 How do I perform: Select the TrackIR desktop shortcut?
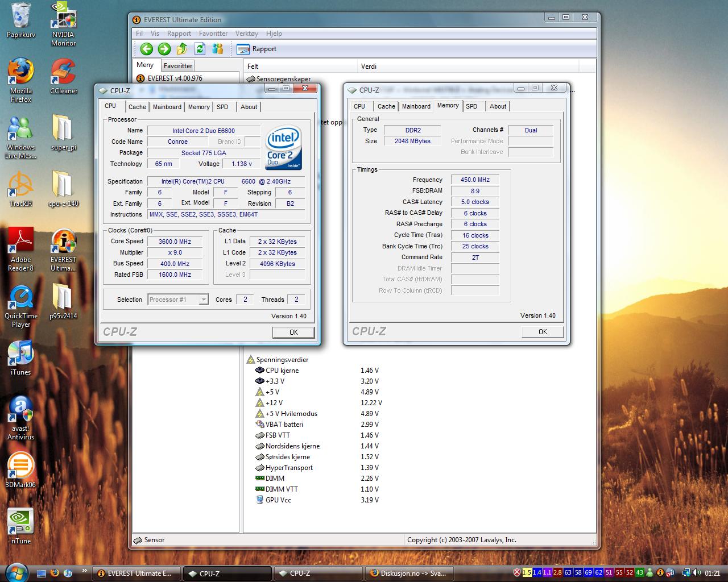(20, 189)
